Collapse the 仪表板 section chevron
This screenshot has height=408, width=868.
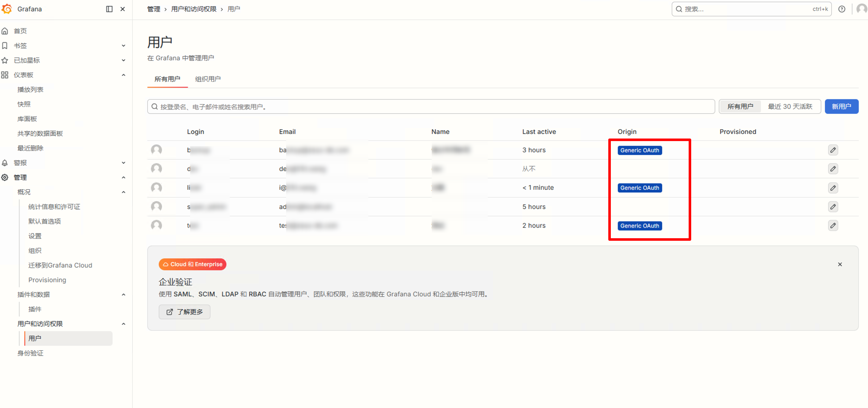point(123,75)
